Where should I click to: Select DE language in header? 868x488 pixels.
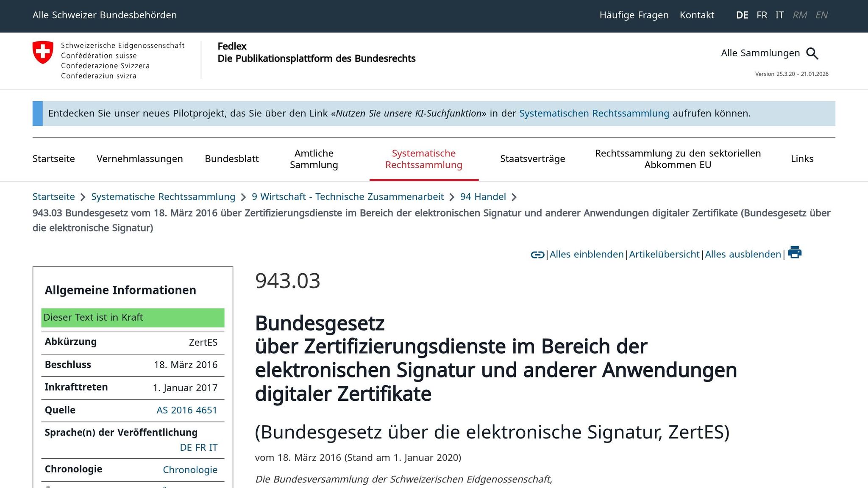point(742,15)
